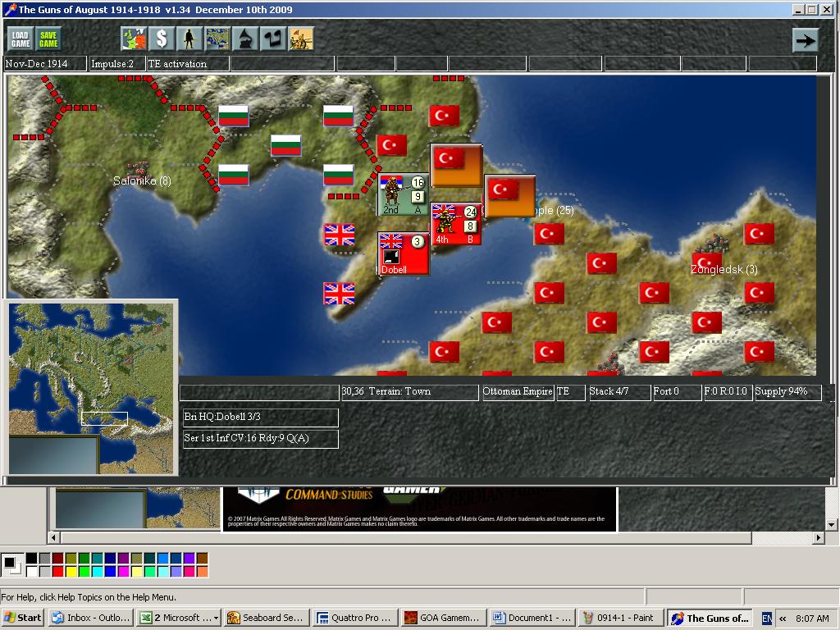Switch to Quattro Pro taskbar button
The width and height of the screenshot is (840, 630).
coord(354,618)
